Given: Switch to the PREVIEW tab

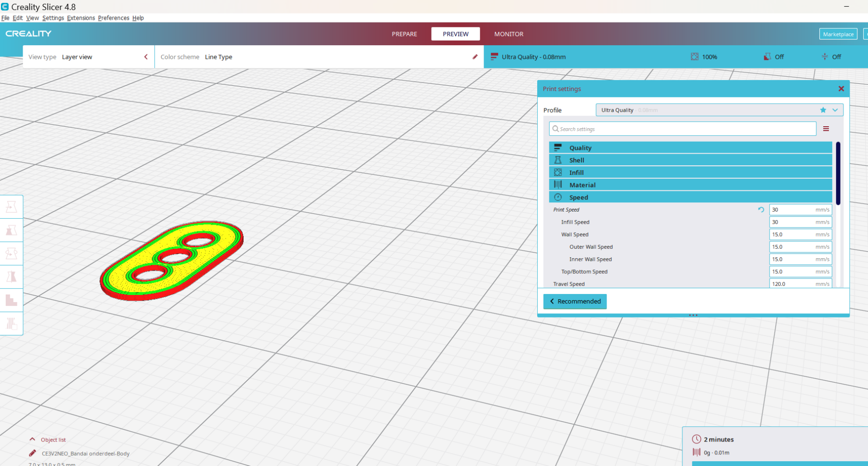Looking at the screenshot, I should tap(456, 34).
